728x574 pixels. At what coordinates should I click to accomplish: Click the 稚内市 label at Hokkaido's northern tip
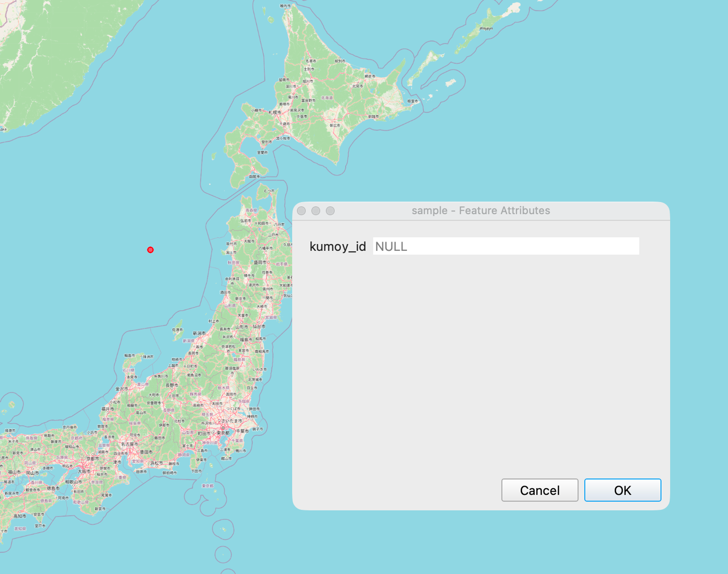coord(285,6)
